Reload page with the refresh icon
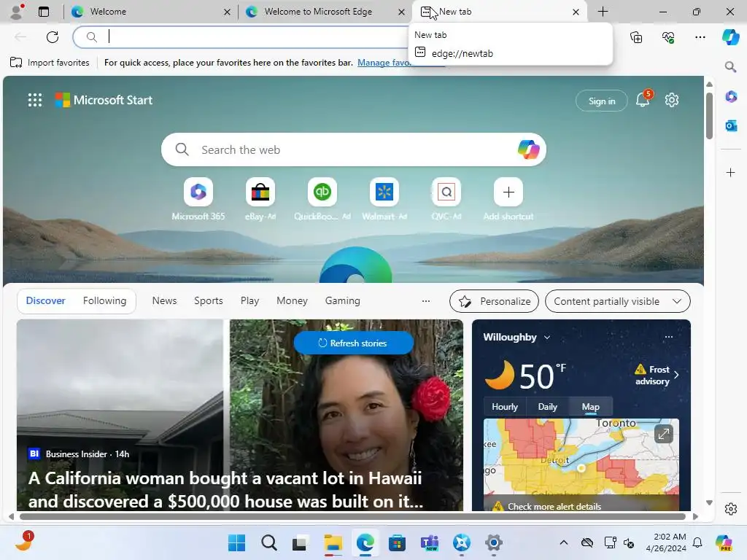747x560 pixels. pyautogui.click(x=53, y=36)
